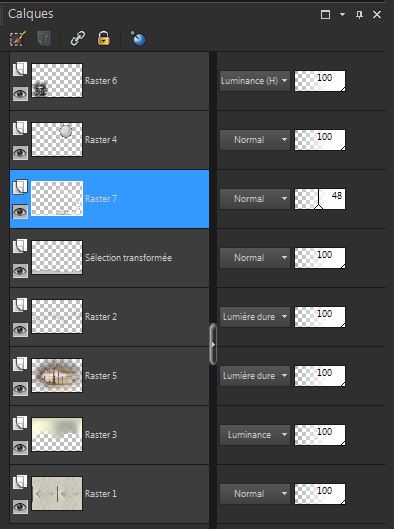This screenshot has height=529, width=394.
Task: Click the opacity slider of Raster 7
Action: 320,199
